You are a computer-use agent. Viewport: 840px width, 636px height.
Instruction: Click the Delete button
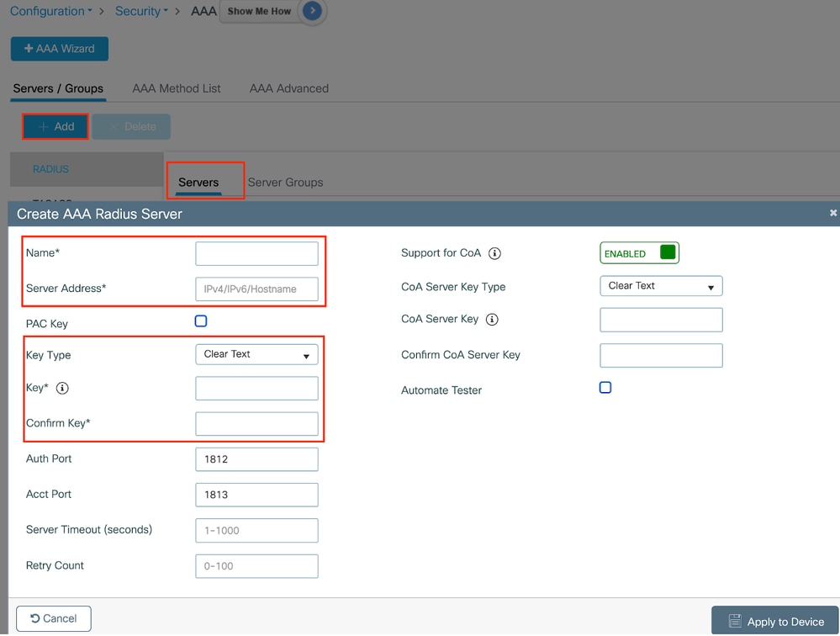131,127
